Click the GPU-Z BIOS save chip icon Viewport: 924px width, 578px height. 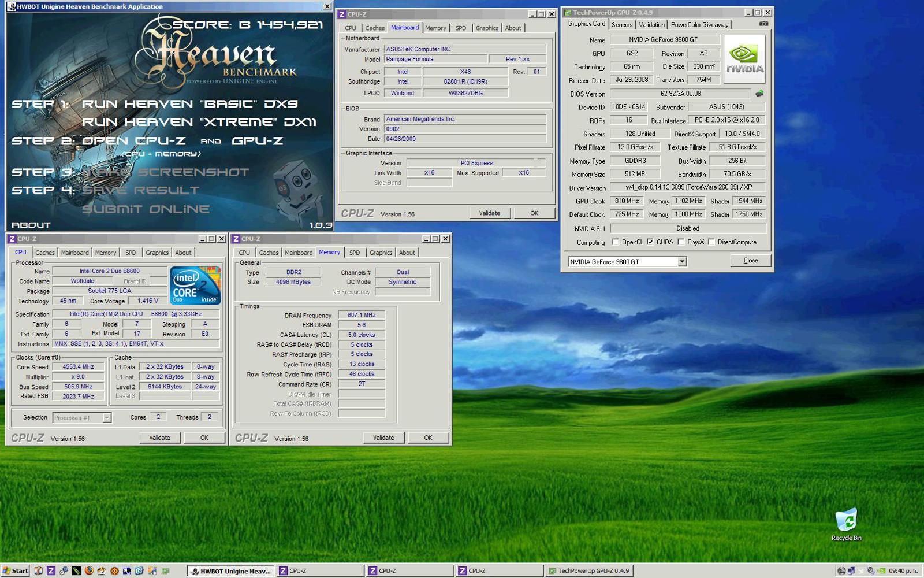point(759,93)
